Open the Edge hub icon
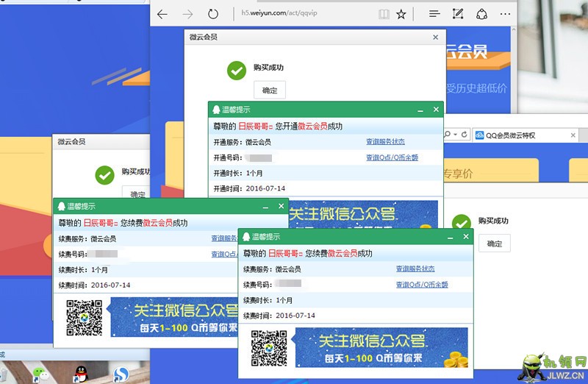588x384 pixels. [x=434, y=14]
